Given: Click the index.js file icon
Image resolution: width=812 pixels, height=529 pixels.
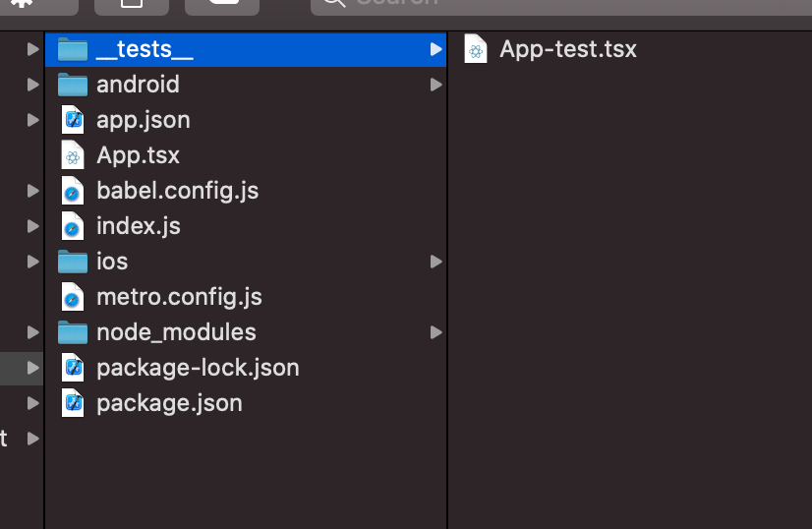Looking at the screenshot, I should [73, 226].
